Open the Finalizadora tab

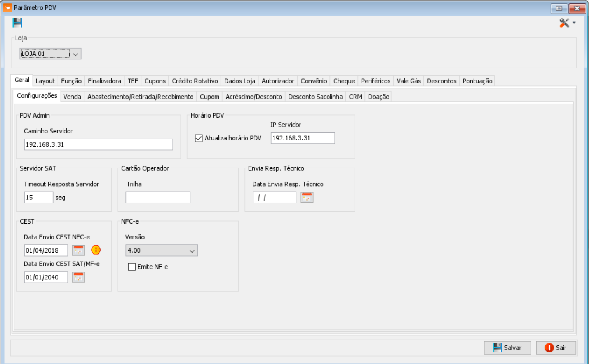104,81
